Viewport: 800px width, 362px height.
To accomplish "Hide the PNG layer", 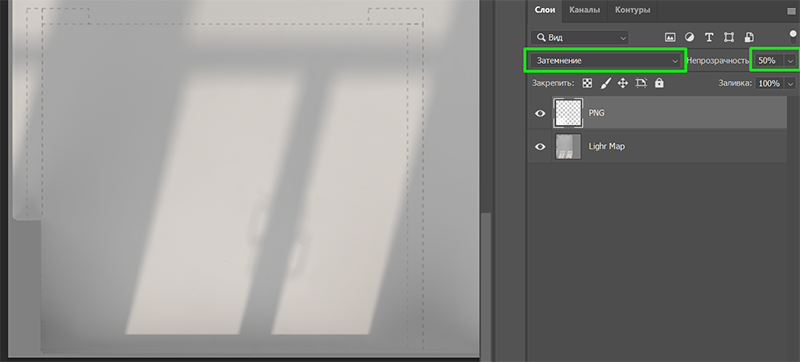I will coord(540,113).
